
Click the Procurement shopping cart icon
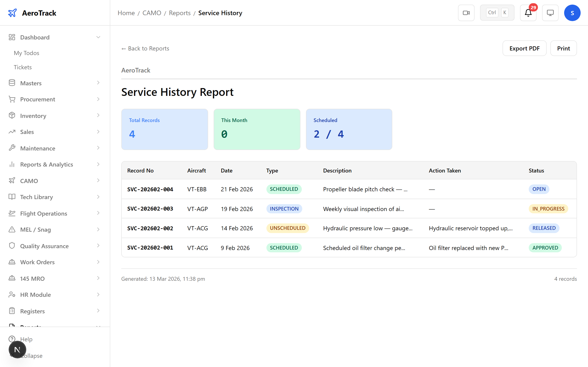point(12,99)
